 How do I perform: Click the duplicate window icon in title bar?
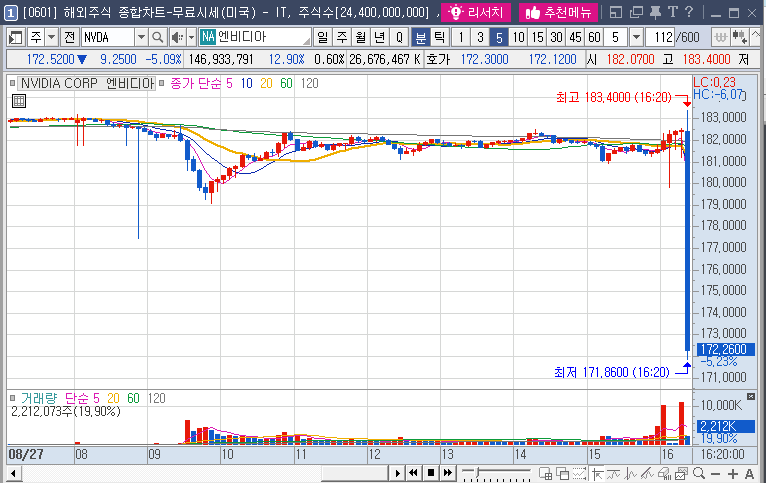[636, 12]
